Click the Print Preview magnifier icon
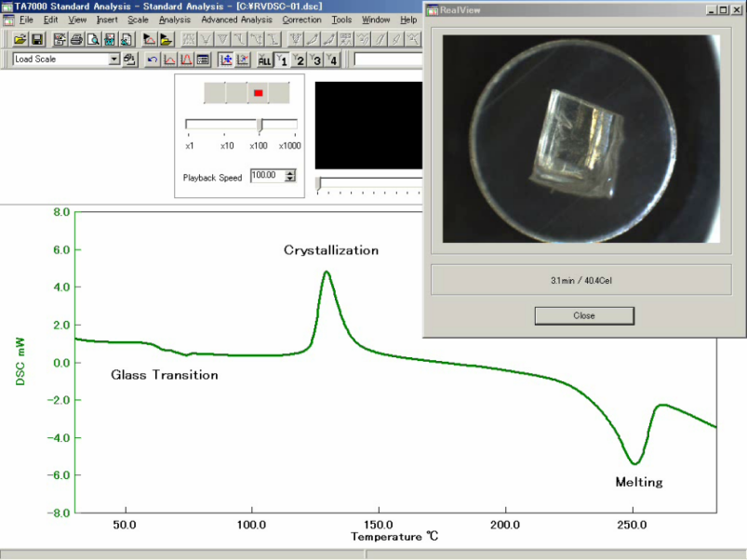The height and width of the screenshot is (560, 747). click(x=93, y=39)
